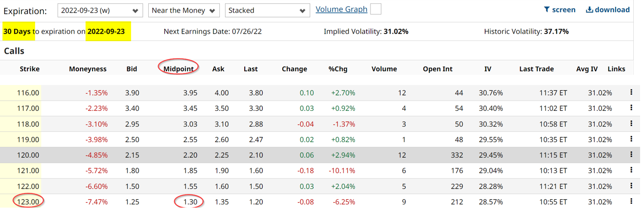This screenshot has height=212, width=644.
Task: Sort by Last Trade column header
Action: click(x=536, y=69)
